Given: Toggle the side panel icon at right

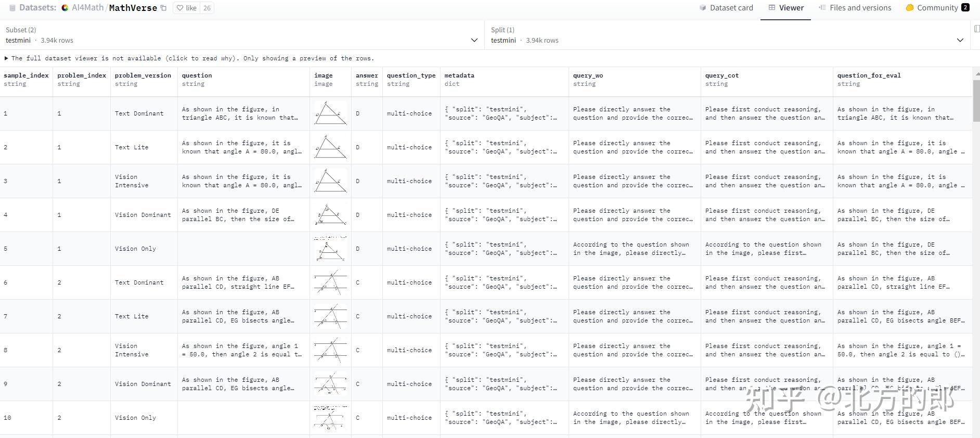Looking at the screenshot, I should (976, 29).
